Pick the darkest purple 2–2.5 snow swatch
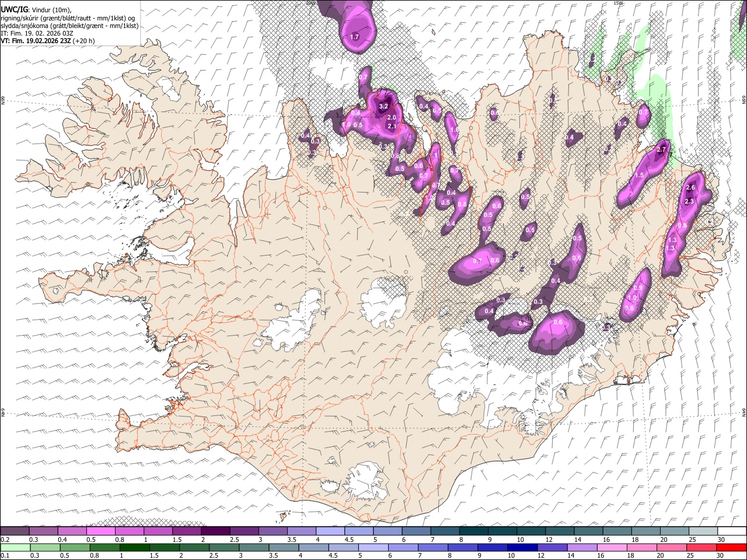 (x=215, y=531)
